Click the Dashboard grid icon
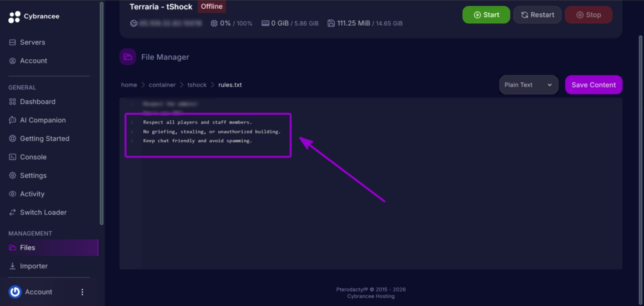The width and height of the screenshot is (644, 306). tap(13, 101)
